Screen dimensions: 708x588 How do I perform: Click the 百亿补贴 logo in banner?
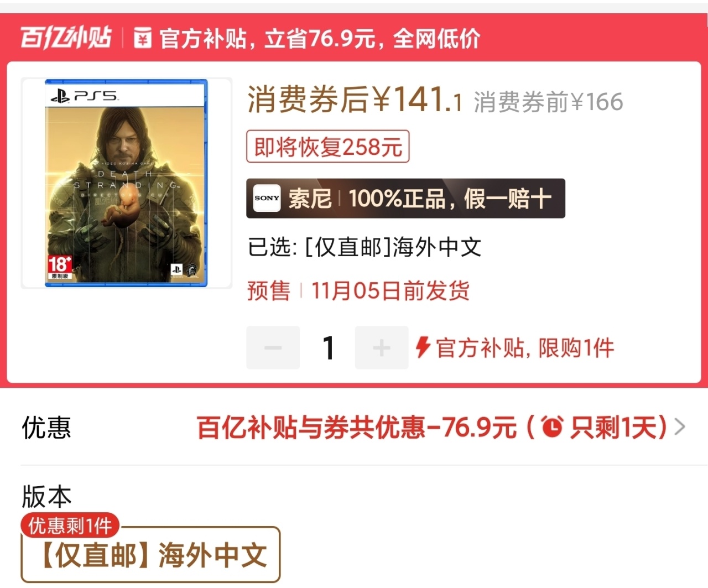(66, 38)
